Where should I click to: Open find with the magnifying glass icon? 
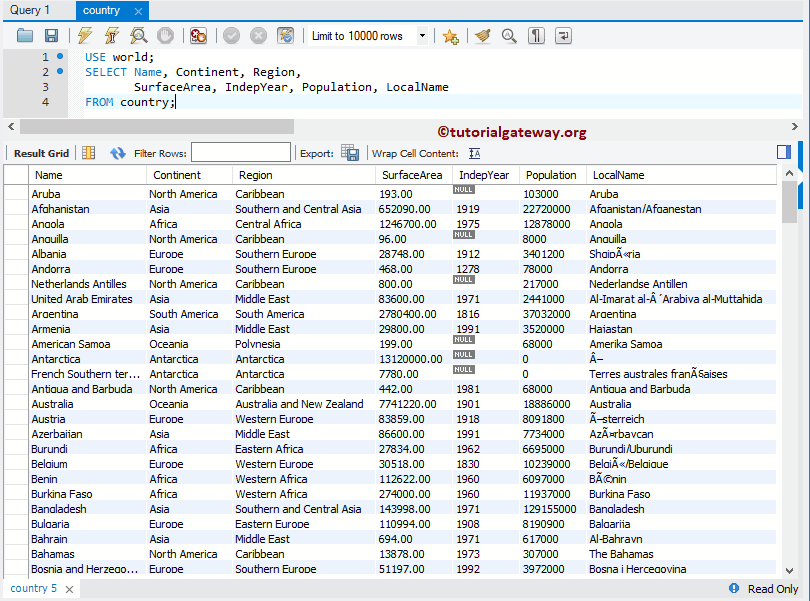tap(509, 36)
